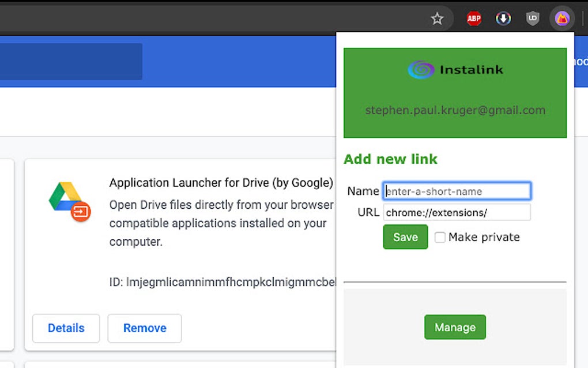588x368 pixels.
Task: Click the Name input field
Action: pyautogui.click(x=455, y=191)
